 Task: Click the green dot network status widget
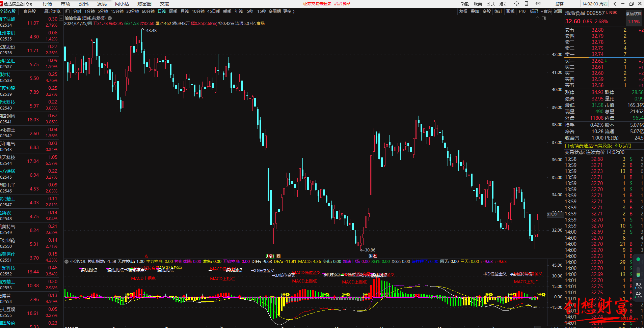pos(638,259)
